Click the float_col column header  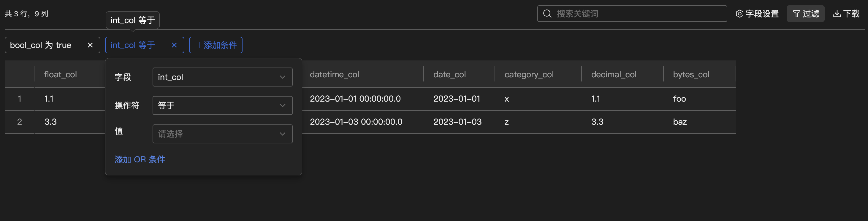tap(60, 74)
